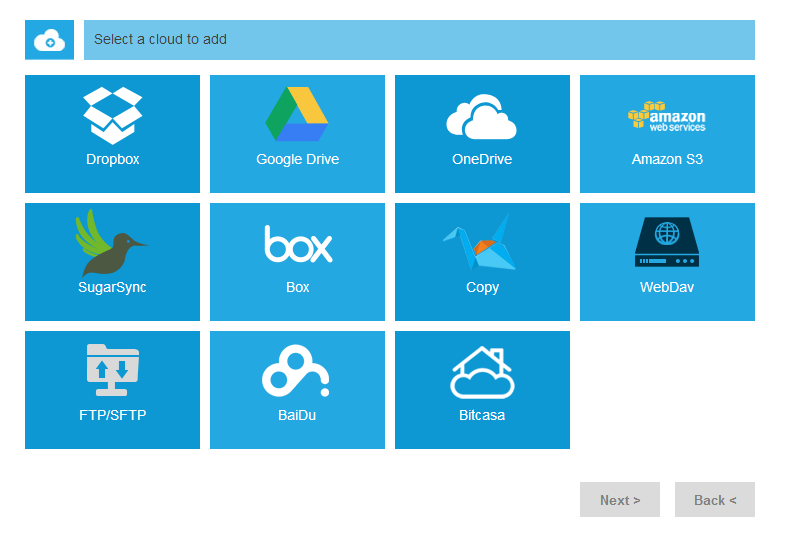Click the Amazon S3 text label
The width and height of the screenshot is (786, 536).
(667, 159)
